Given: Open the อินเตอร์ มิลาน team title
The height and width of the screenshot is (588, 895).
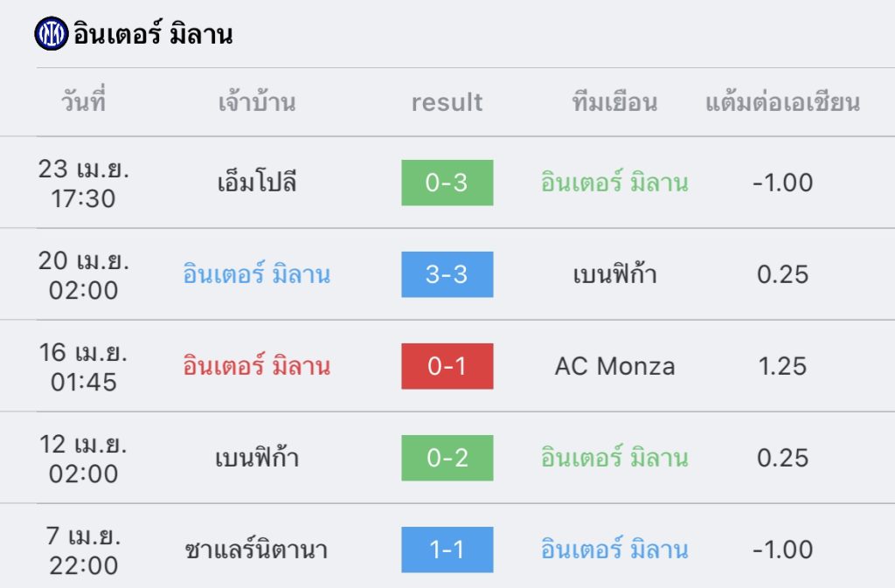Looking at the screenshot, I should point(153,34).
